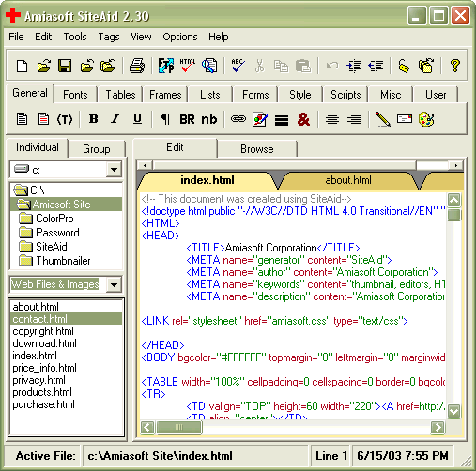Click the center align icon

[x=332, y=119]
